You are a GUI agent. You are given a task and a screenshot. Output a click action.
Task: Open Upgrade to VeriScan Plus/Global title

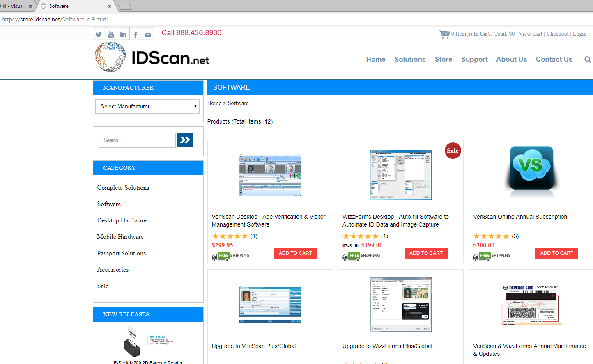click(x=254, y=346)
